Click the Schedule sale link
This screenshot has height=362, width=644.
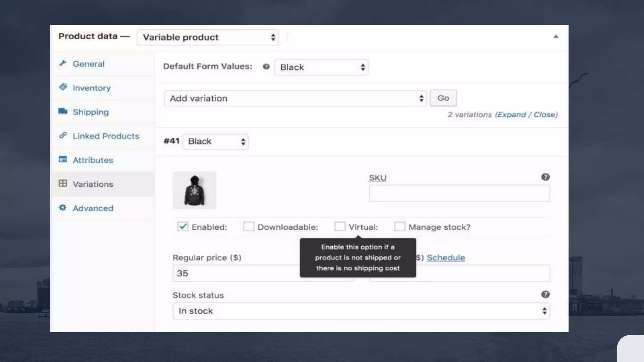[x=446, y=258]
